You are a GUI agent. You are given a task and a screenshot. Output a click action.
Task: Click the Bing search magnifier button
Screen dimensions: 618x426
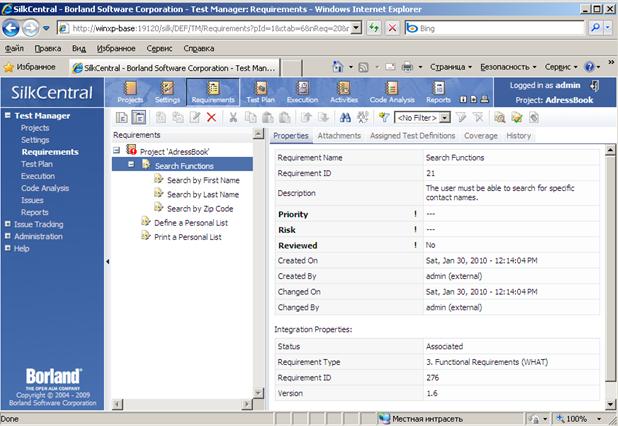[596, 28]
